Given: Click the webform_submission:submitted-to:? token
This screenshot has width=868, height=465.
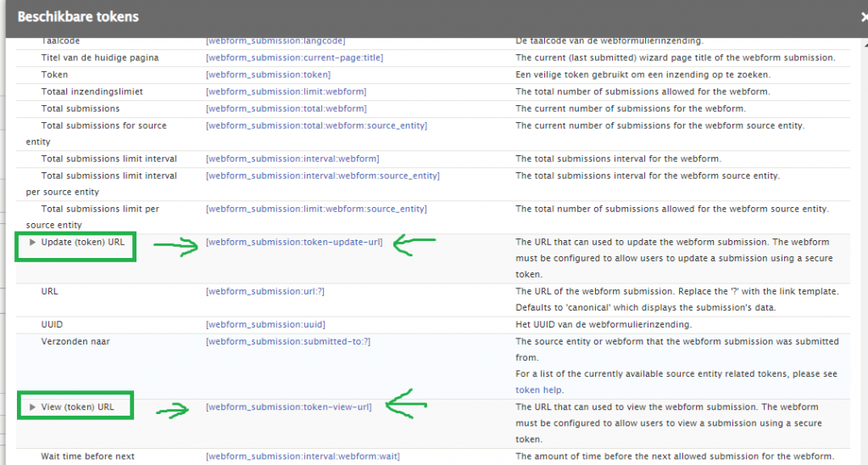Looking at the screenshot, I should click(x=288, y=341).
